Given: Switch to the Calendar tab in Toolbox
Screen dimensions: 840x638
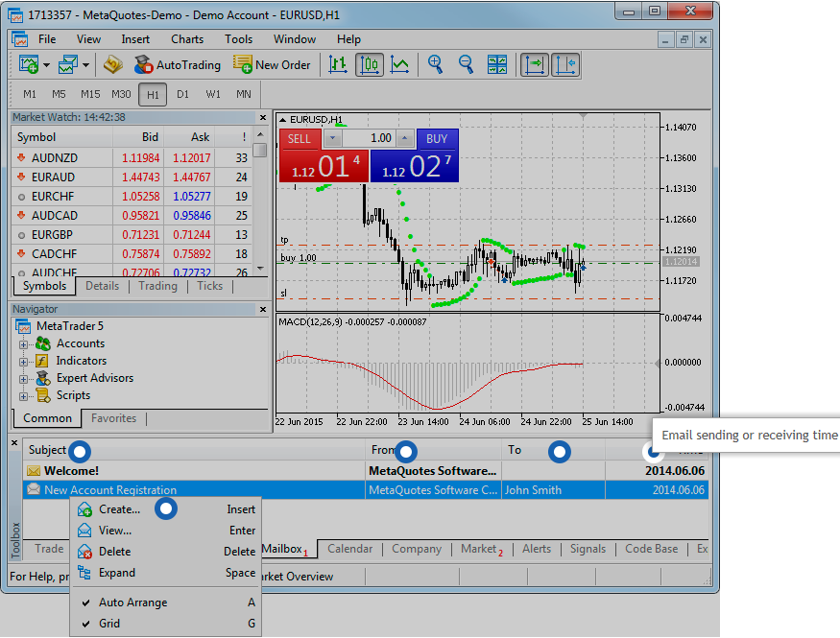Looking at the screenshot, I should pyautogui.click(x=349, y=549).
